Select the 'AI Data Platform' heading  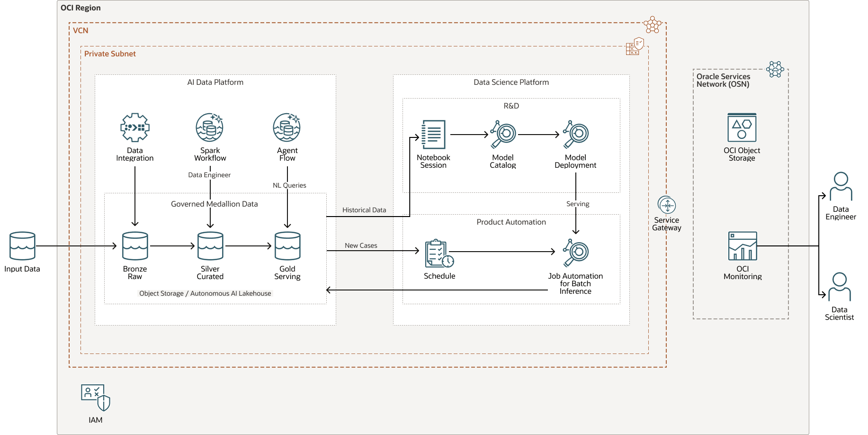click(215, 82)
